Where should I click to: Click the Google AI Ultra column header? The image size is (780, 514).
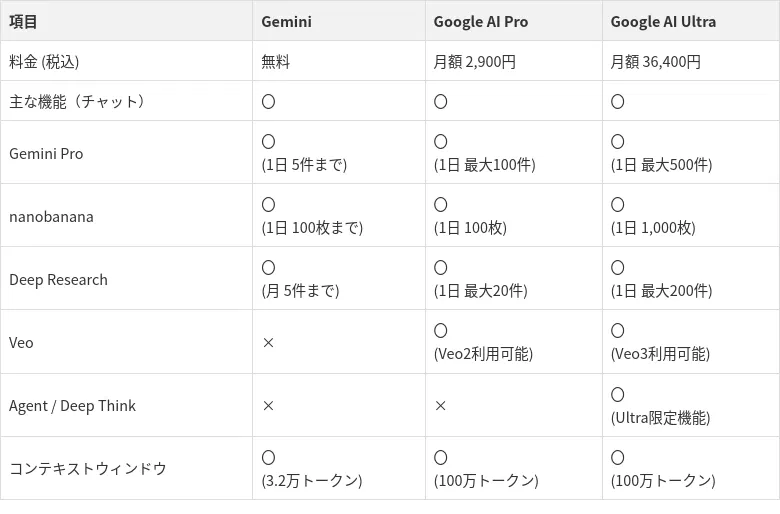pyautogui.click(x=663, y=21)
